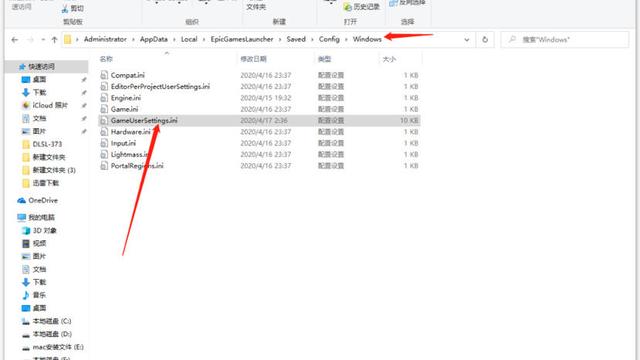The height and width of the screenshot is (360, 640).
Task: Open 音乐 under 我的电脑
Action: (39, 295)
